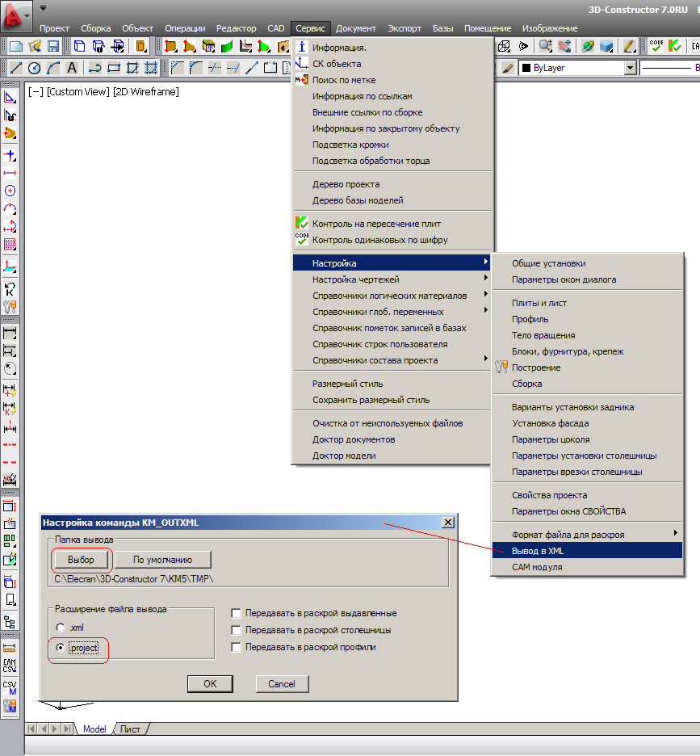Click the [Custom View] viewport label

78,91
